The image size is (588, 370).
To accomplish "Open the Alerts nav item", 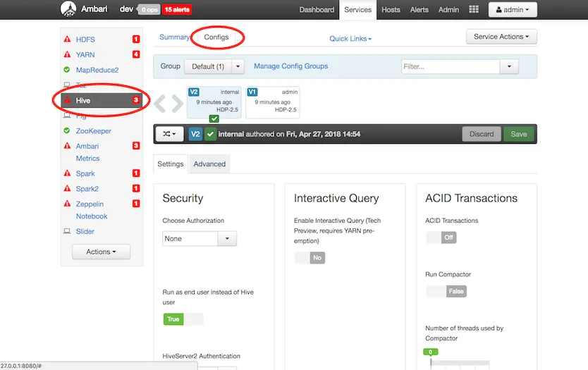I will (x=419, y=10).
